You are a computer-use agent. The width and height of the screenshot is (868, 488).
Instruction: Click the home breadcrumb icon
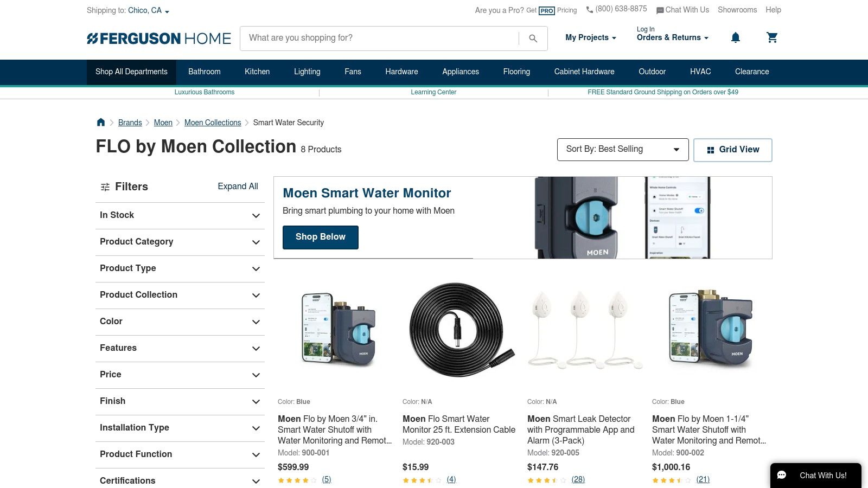(x=101, y=122)
